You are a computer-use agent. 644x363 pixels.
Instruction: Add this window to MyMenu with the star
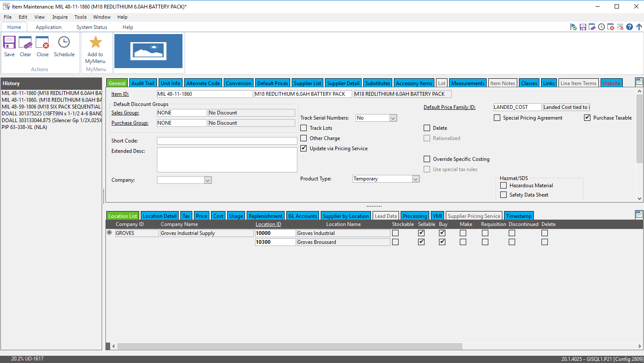tap(95, 43)
